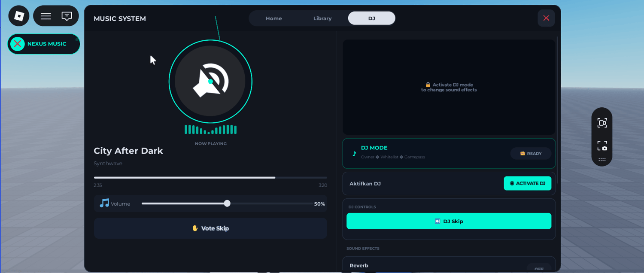Click the "DJ MODE" card title

[374, 148]
